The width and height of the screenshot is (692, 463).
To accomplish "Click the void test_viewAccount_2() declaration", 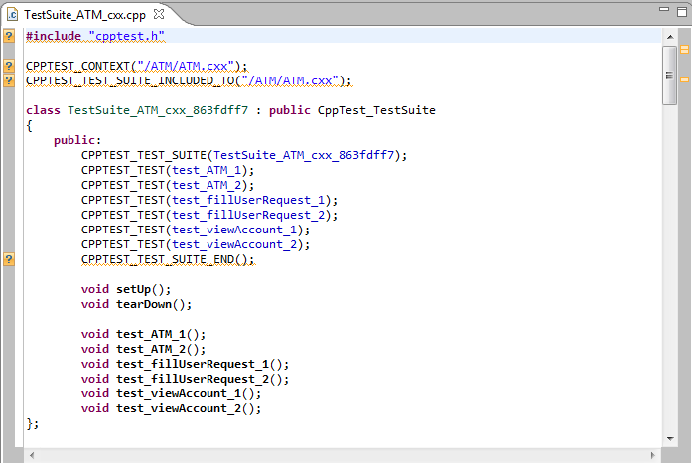I will coord(171,409).
